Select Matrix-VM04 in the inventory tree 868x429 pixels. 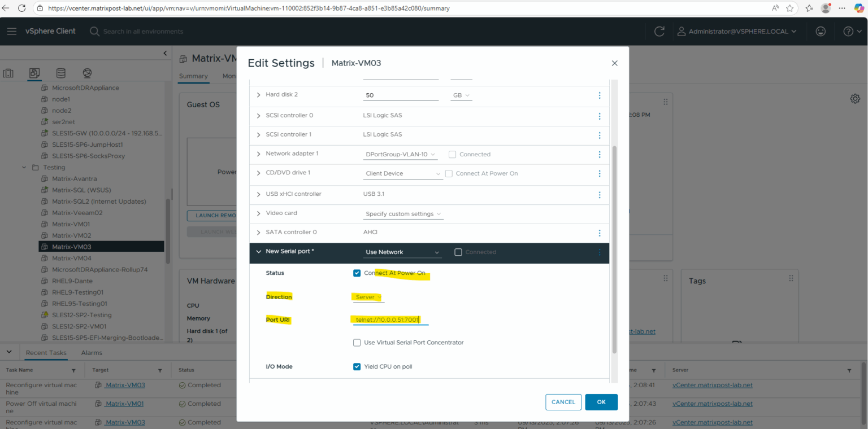tap(72, 258)
